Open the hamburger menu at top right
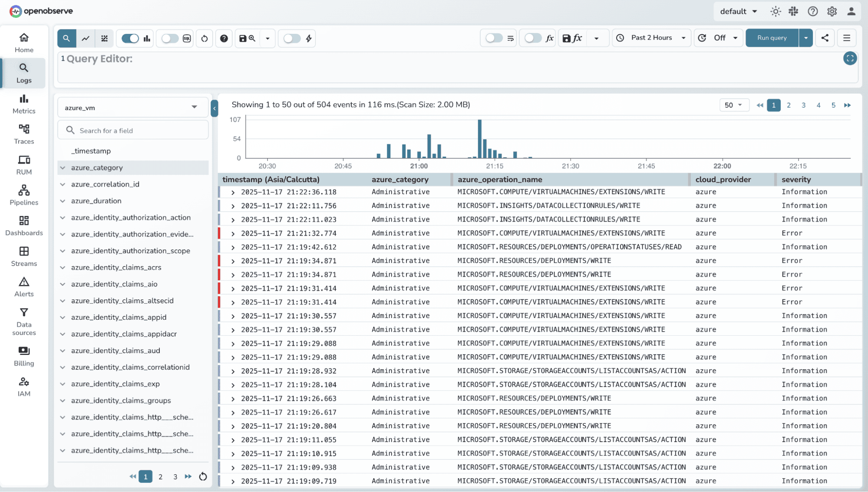This screenshot has width=868, height=492. [846, 38]
